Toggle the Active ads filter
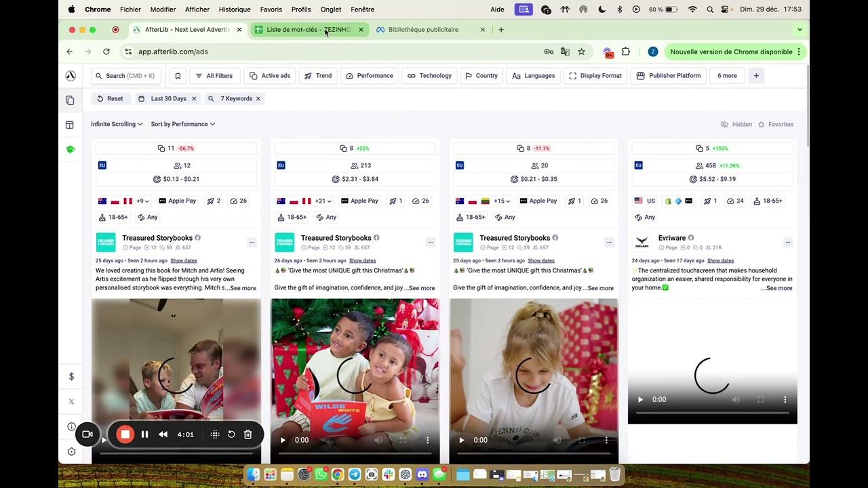Image resolution: width=868 pixels, height=488 pixels. (270, 76)
